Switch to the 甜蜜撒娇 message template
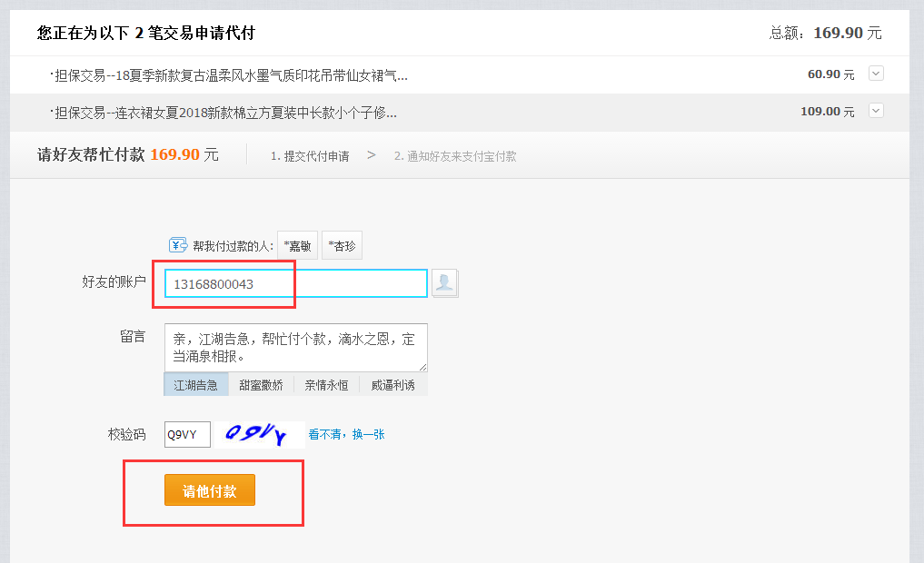The width and height of the screenshot is (924, 563). [261, 385]
